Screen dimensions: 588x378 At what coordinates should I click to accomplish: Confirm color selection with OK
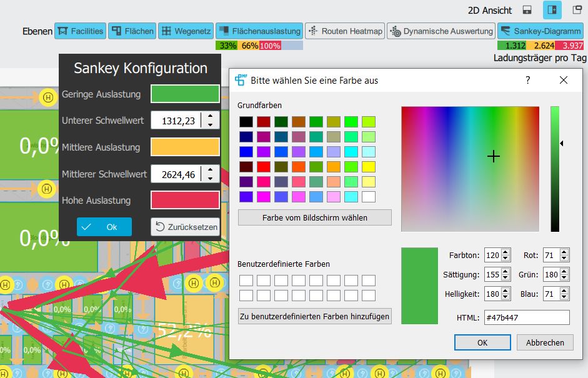point(482,342)
